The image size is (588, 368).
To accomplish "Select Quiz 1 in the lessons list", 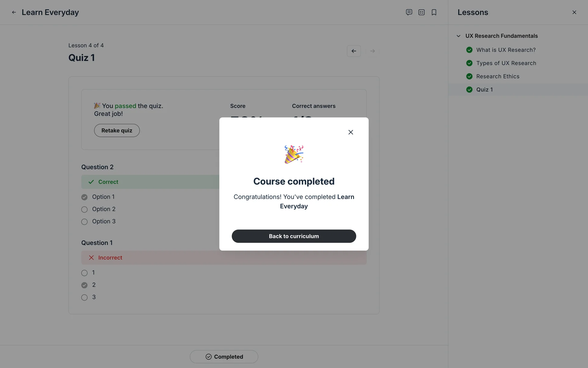I will tap(484, 90).
